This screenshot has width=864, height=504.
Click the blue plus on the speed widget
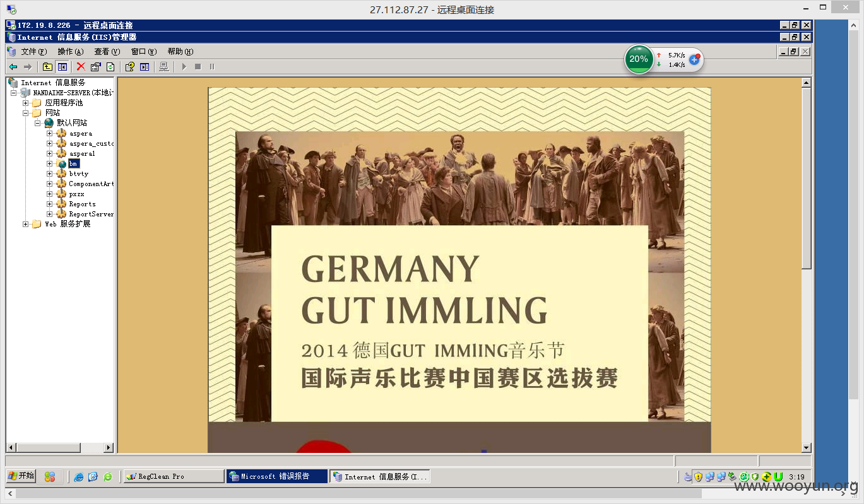[x=694, y=59]
